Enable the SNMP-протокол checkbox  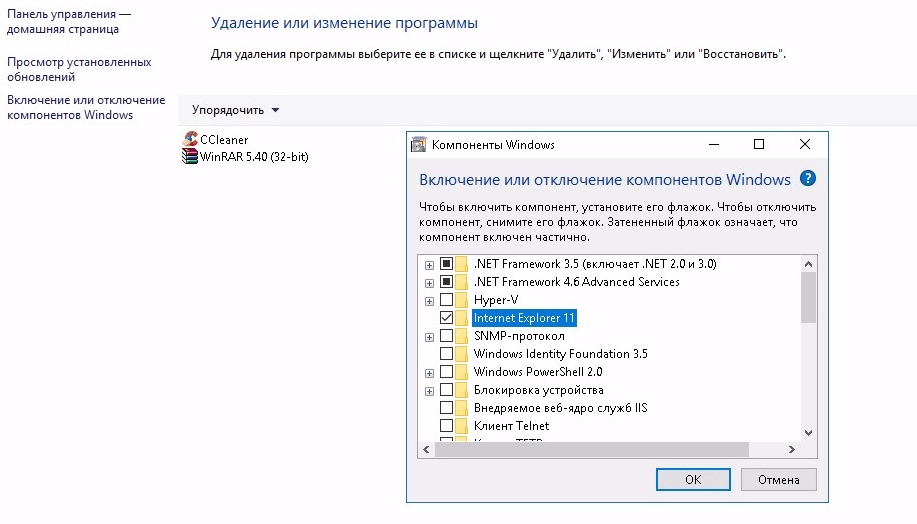[446, 336]
